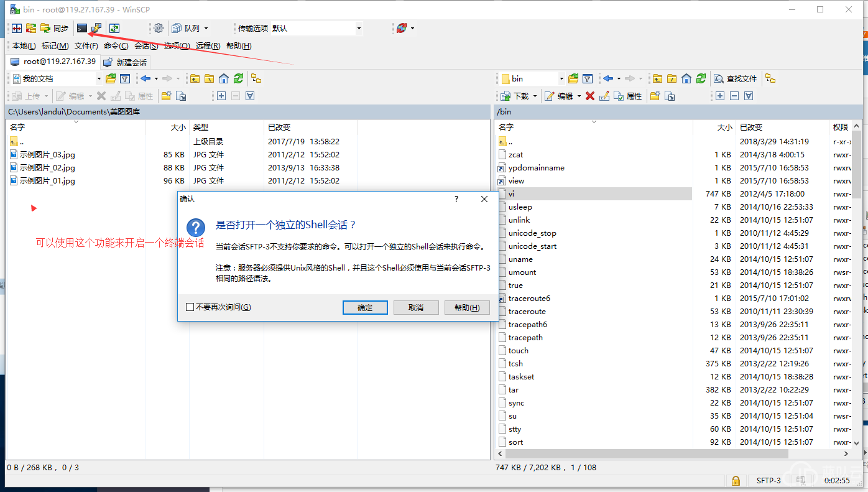The width and height of the screenshot is (868, 492).
Task: Click the remote rename icon
Action: coord(604,96)
